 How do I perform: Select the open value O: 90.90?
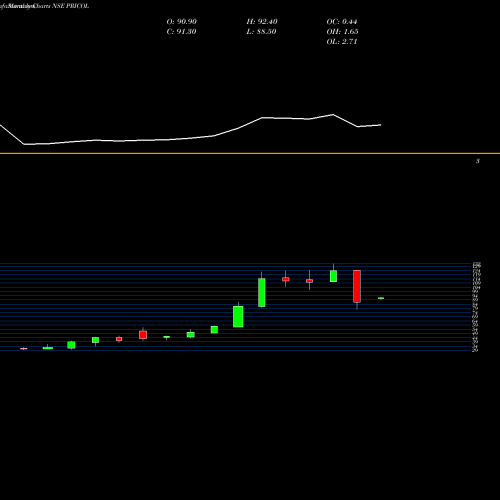pos(182,22)
